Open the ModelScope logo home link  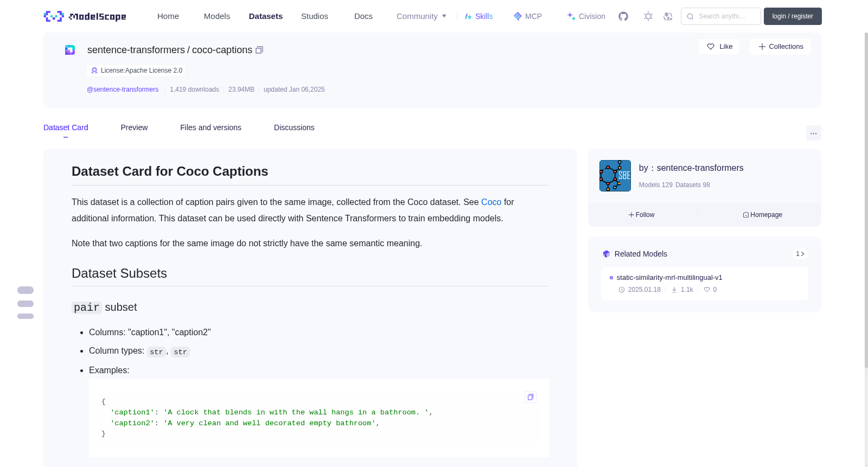point(85,16)
